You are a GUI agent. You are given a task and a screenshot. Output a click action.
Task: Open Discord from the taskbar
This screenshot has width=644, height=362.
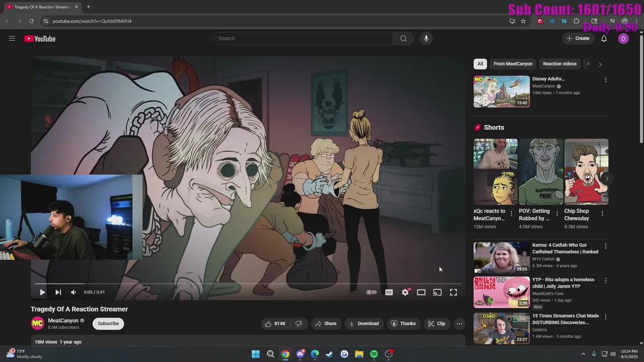[x=300, y=354]
